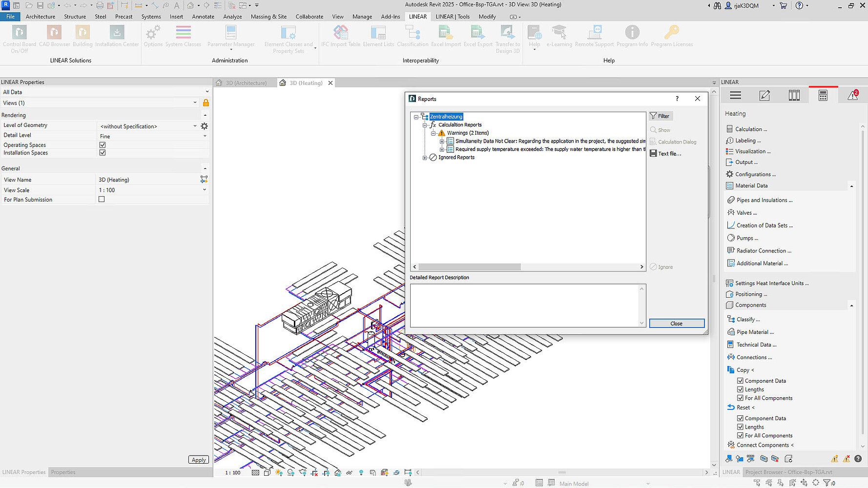Toggle Operating Spaces checkbox
This screenshot has height=488, width=868.
coord(103,145)
